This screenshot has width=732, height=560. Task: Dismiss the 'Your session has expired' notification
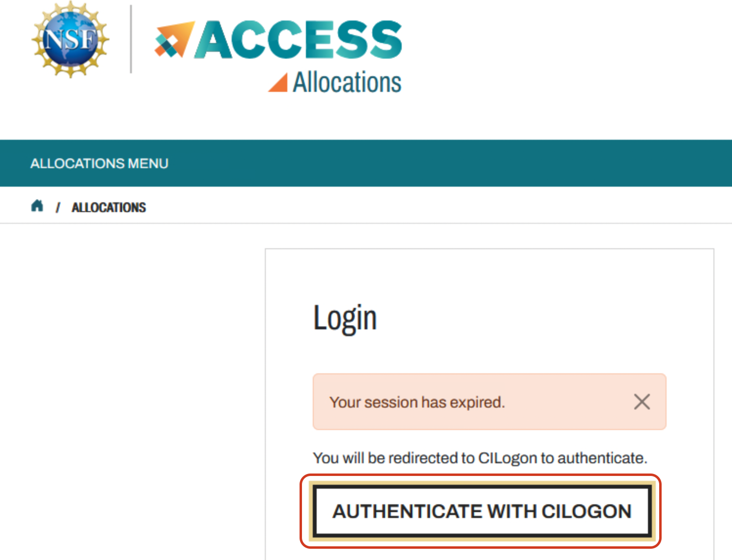(x=642, y=402)
